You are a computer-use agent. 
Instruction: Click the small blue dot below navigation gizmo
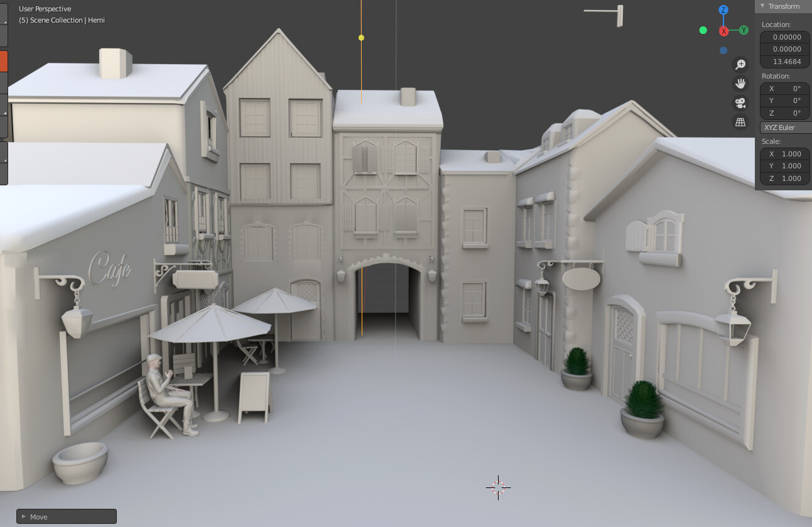pyautogui.click(x=723, y=51)
